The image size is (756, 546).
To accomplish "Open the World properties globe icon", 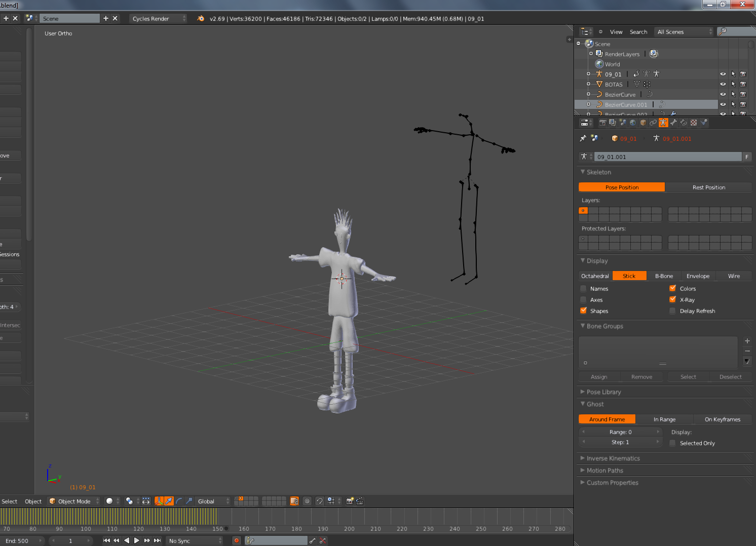I will click(x=633, y=123).
